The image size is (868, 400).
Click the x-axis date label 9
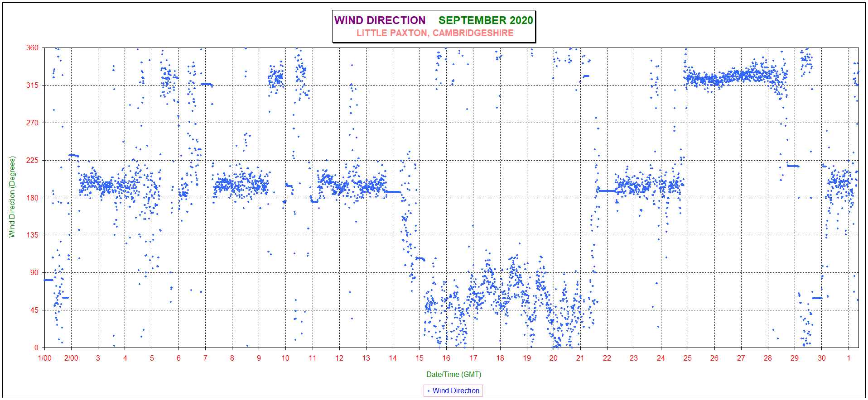259,358
